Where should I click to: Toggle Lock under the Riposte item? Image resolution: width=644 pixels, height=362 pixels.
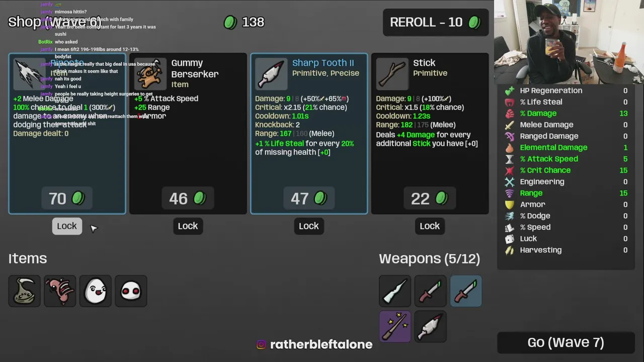pyautogui.click(x=67, y=226)
